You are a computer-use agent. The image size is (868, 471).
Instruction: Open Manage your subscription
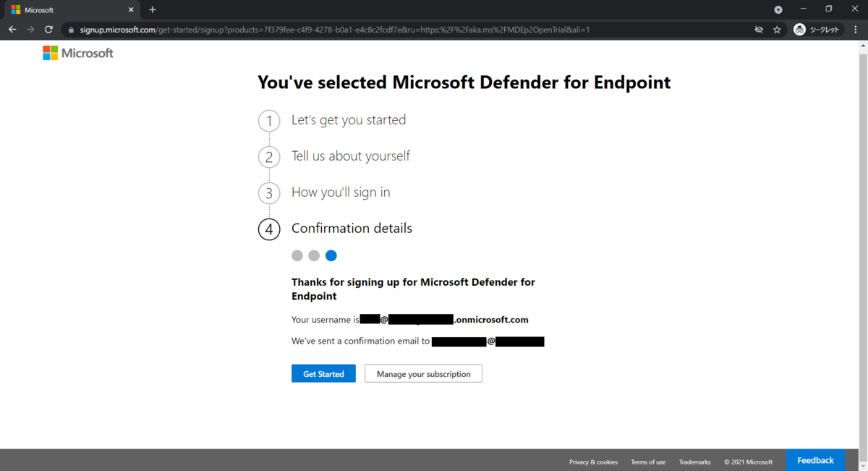pyautogui.click(x=423, y=373)
